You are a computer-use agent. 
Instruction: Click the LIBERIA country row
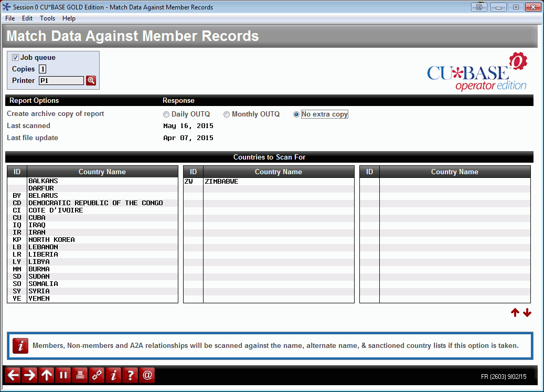pos(93,255)
